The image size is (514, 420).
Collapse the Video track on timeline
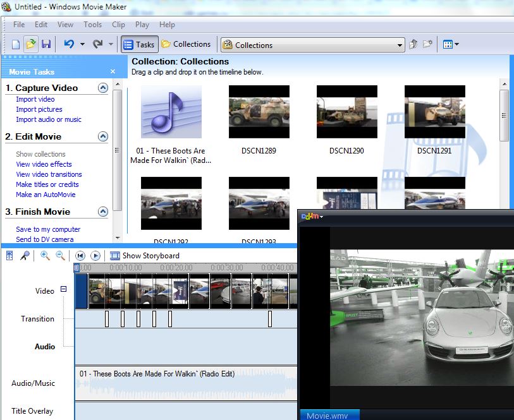pos(63,289)
